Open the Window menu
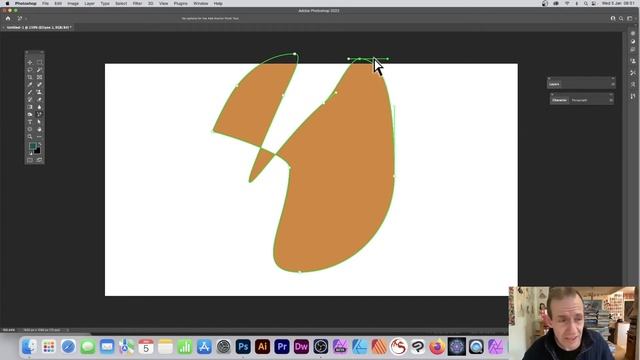The width and height of the screenshot is (640, 360). coord(200,3)
